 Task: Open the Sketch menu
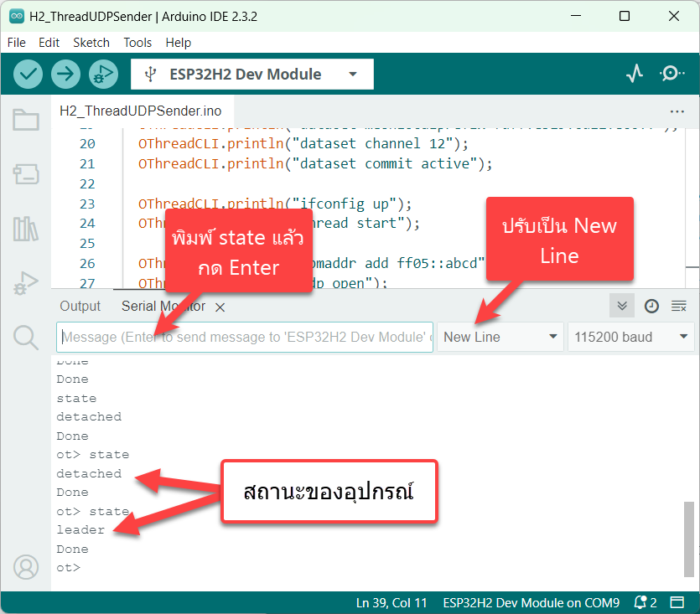coord(91,43)
